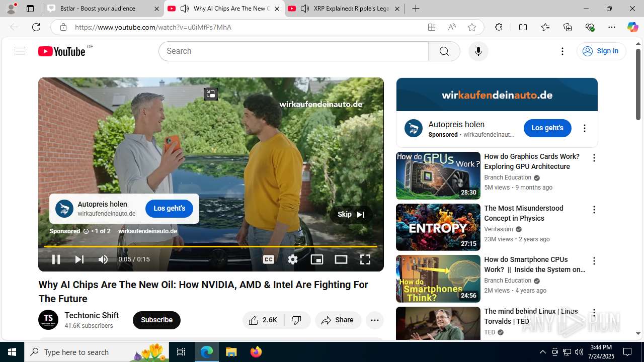
Task: Enter full screen video mode
Action: coord(365,259)
